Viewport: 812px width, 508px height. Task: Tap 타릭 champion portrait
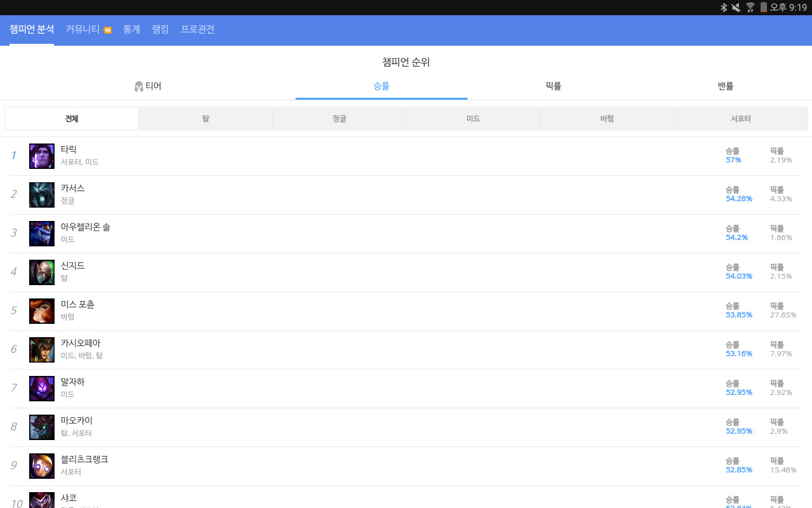click(42, 156)
